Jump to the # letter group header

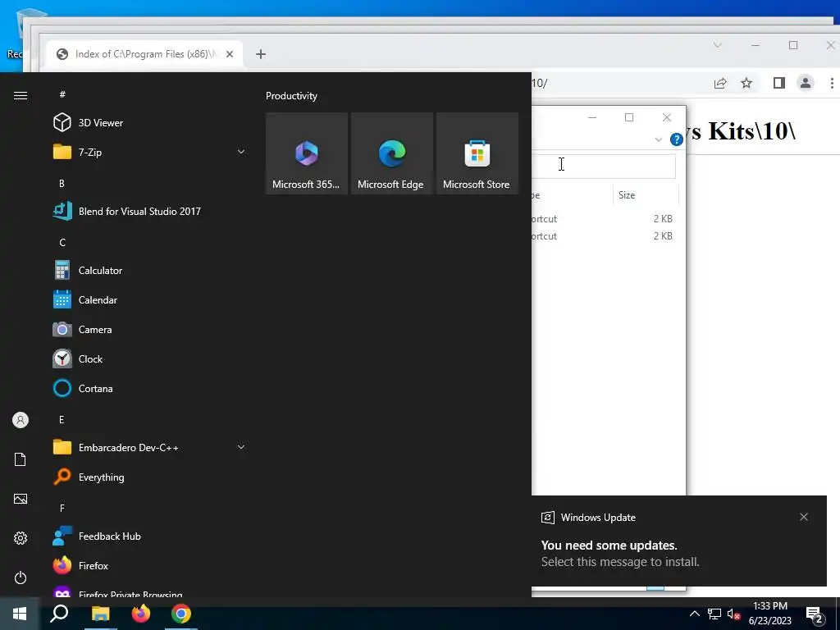point(62,94)
